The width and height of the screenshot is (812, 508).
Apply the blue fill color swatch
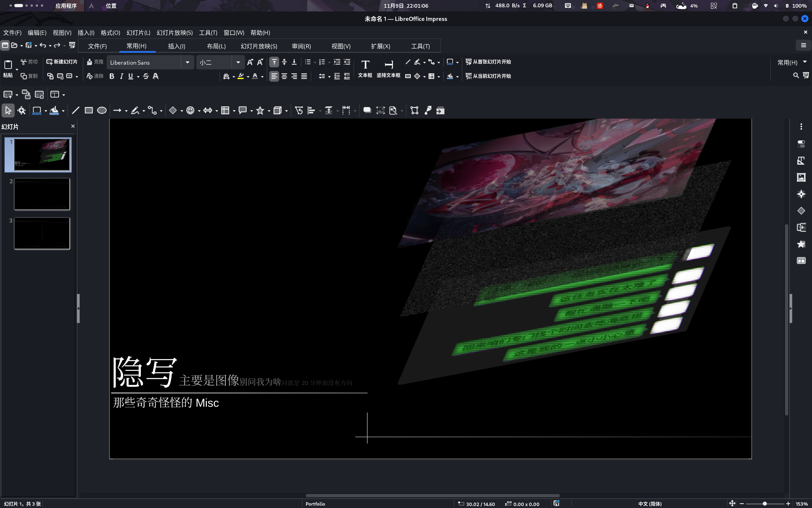[x=54, y=110]
